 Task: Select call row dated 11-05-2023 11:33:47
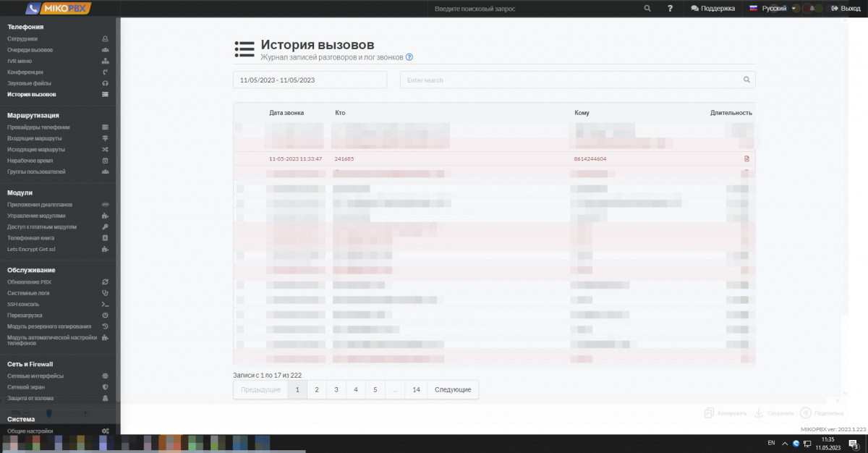(494, 158)
